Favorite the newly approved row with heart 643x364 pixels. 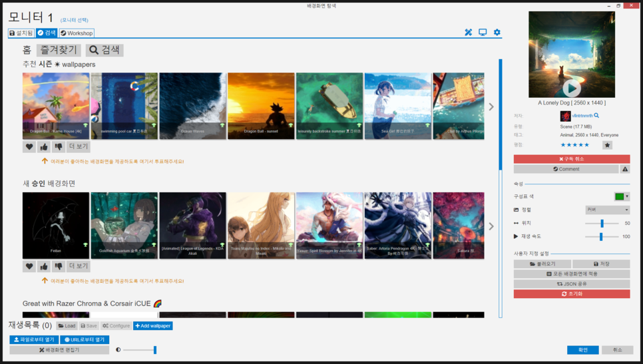[29, 266]
